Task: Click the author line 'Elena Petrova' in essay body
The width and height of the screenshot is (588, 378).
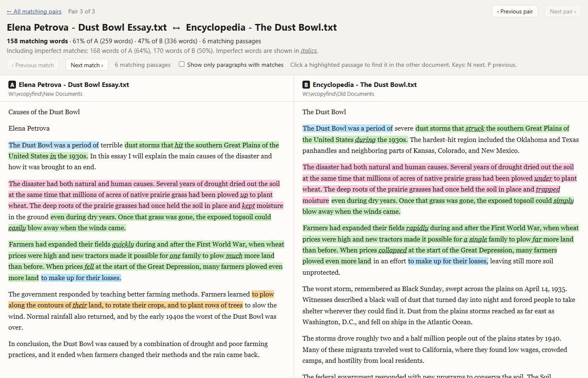Action: [29, 129]
